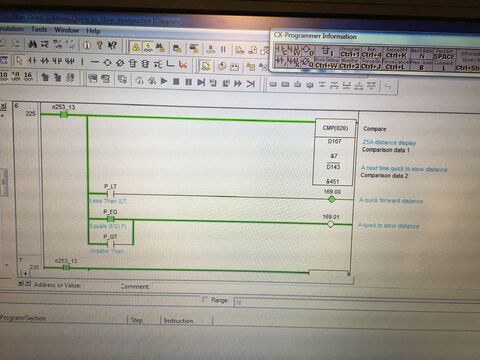Click the 'Greater Than' comment
This screenshot has width=480, height=360.
tap(107, 251)
